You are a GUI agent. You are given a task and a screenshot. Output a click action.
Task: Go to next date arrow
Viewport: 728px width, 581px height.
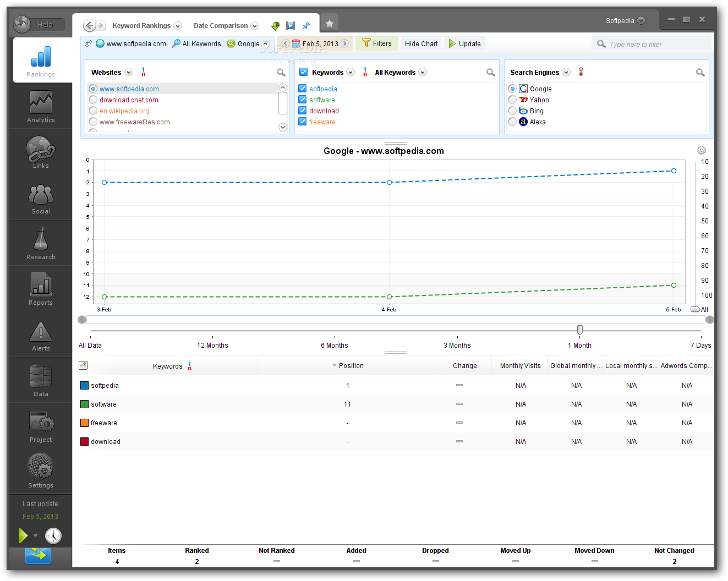coord(345,43)
